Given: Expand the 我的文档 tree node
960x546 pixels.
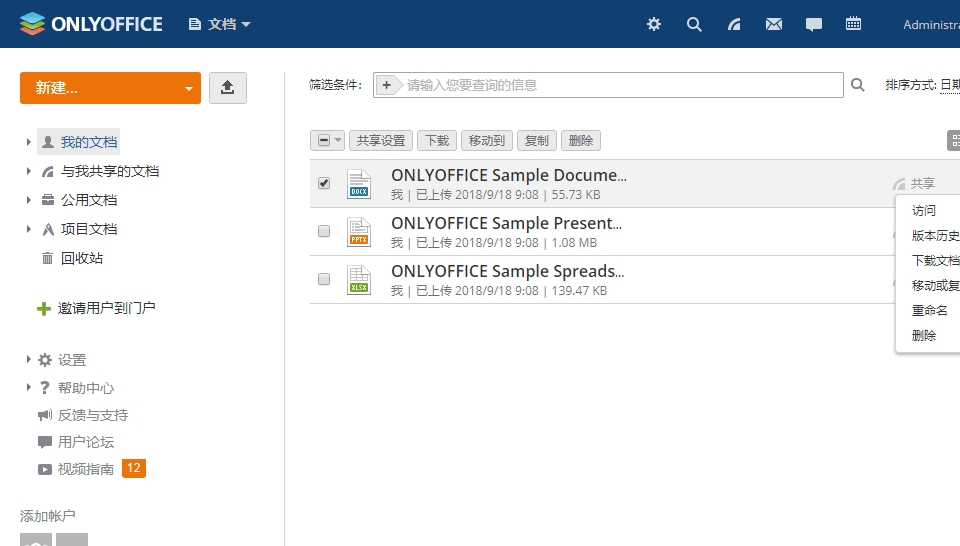Looking at the screenshot, I should pyautogui.click(x=29, y=143).
